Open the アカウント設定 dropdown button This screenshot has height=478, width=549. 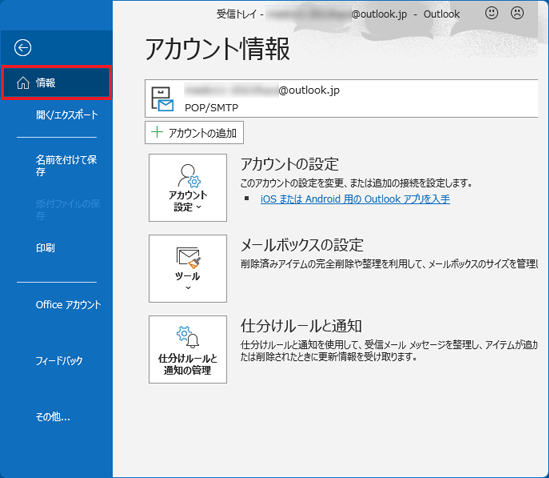click(188, 188)
